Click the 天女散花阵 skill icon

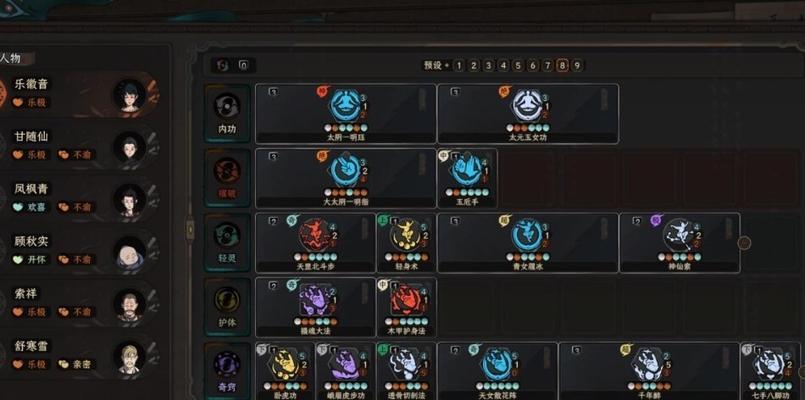point(496,365)
